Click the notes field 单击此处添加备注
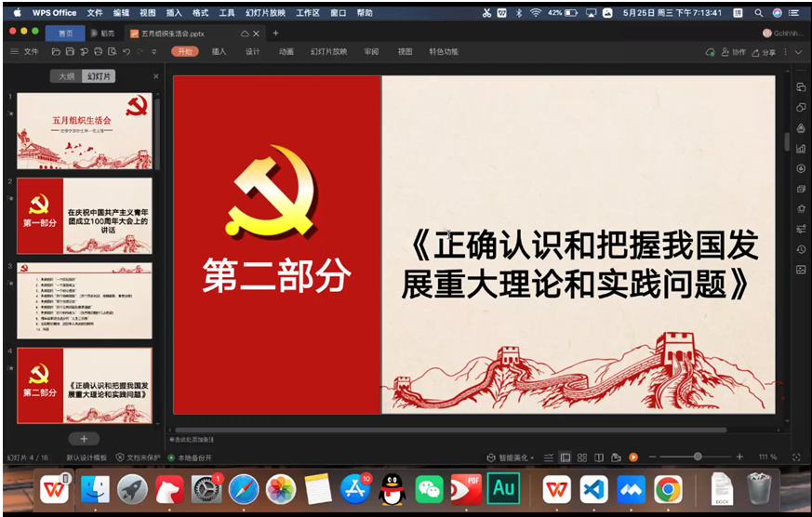This screenshot has height=517, width=812. [192, 440]
